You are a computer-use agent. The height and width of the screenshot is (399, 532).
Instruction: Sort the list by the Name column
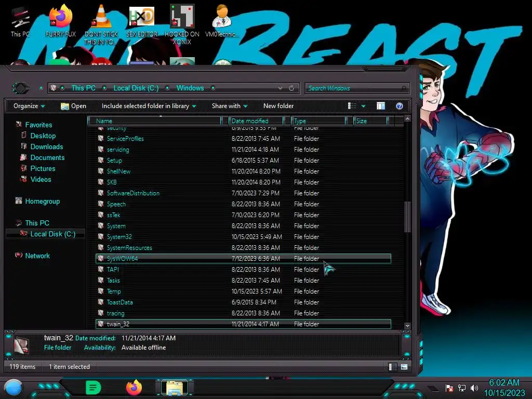point(155,121)
